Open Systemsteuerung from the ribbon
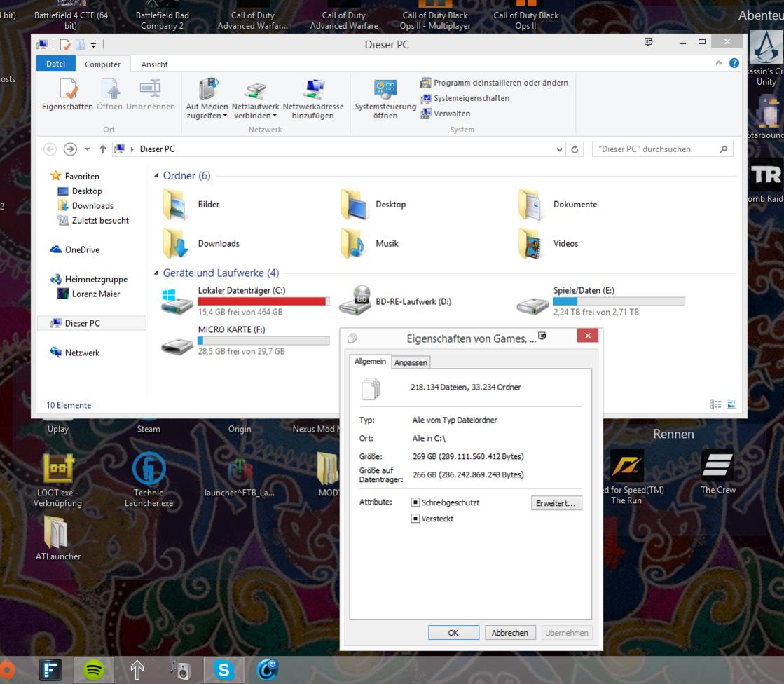Image resolution: width=784 pixels, height=684 pixels. point(385,99)
